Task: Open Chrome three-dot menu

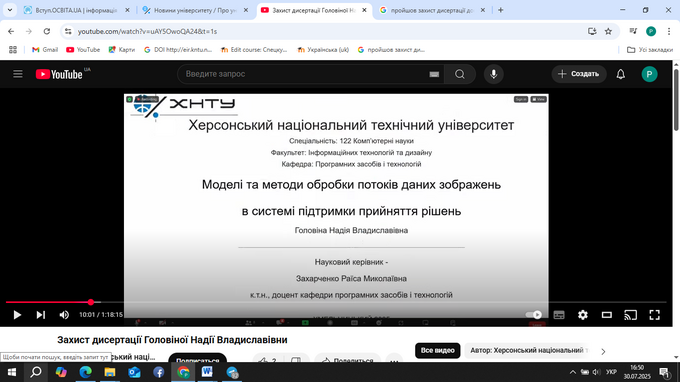Action: click(x=669, y=31)
